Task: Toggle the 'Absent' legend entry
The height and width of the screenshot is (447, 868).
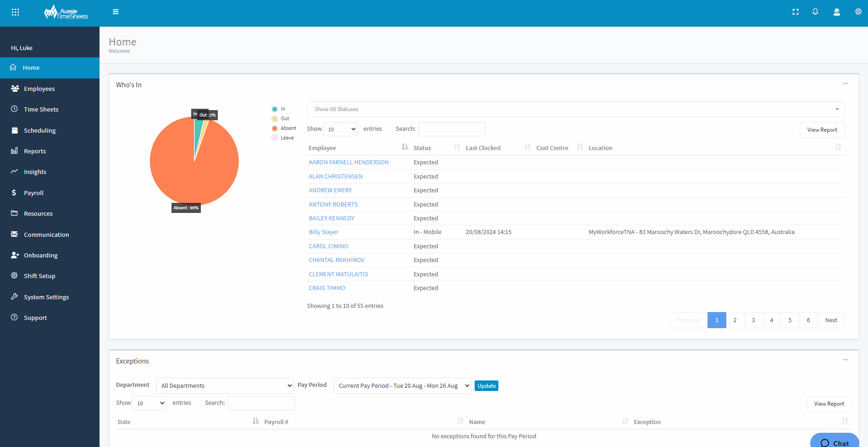Action: click(x=275, y=128)
